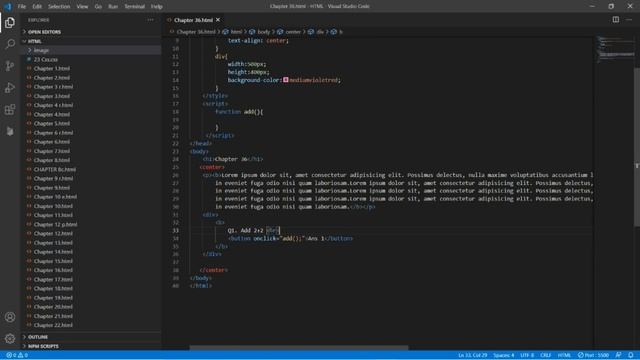640x360 pixels.
Task: Open the View menu
Action: tap(82, 7)
